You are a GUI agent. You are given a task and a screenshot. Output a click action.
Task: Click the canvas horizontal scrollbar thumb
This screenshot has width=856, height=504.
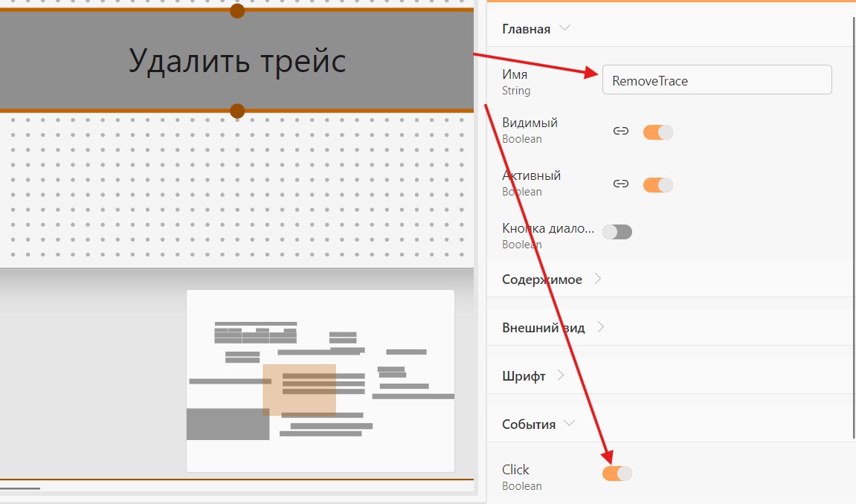pyautogui.click(x=20, y=488)
